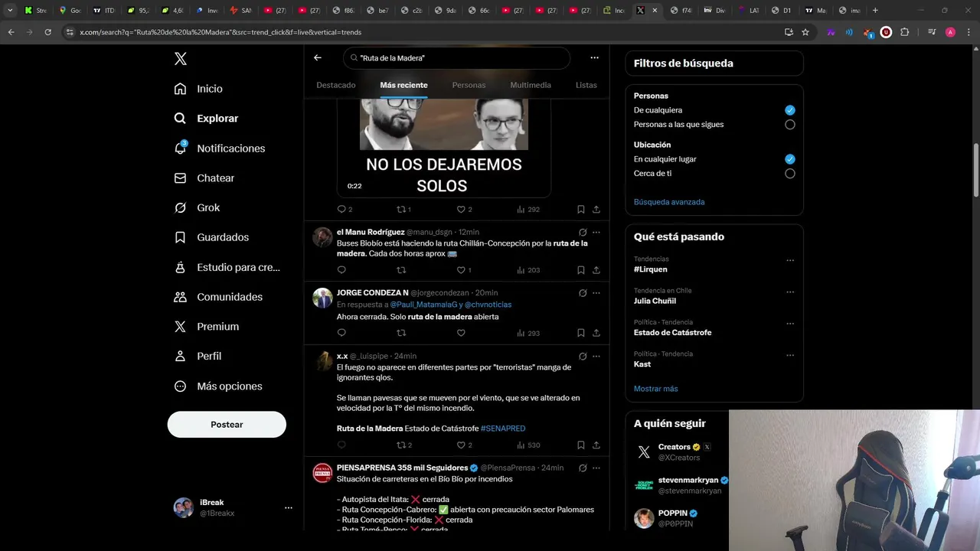Focus the "Ruta de la Madera" search box

tap(456, 58)
